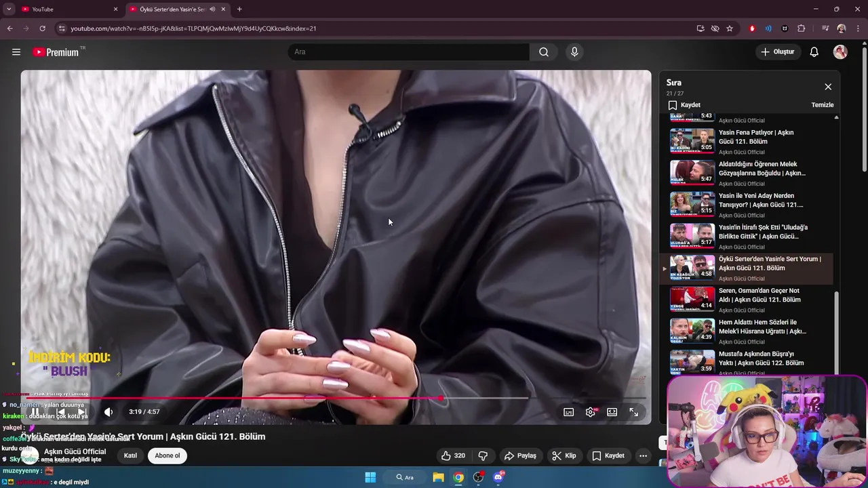The image size is (868, 488).
Task: View site information icon in address bar
Action: [x=62, y=28]
